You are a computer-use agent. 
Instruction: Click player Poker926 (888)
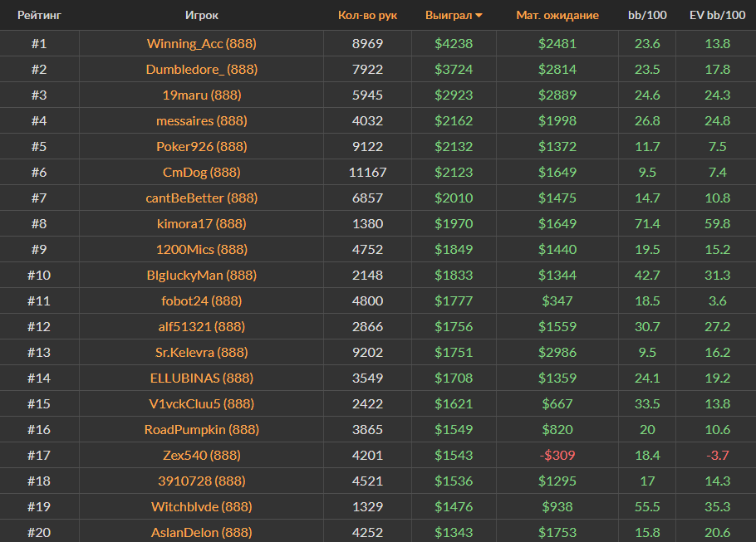pos(202,147)
